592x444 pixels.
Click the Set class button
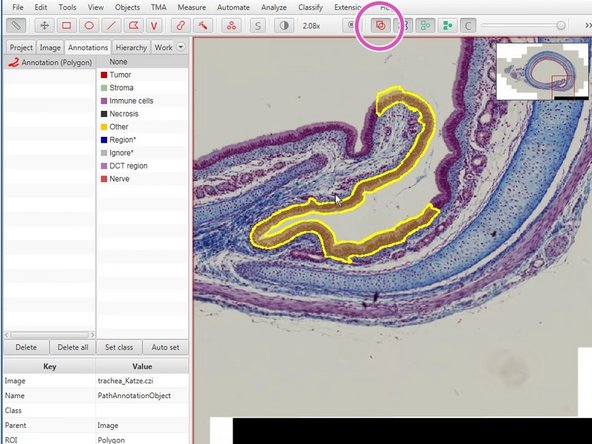pos(119,347)
